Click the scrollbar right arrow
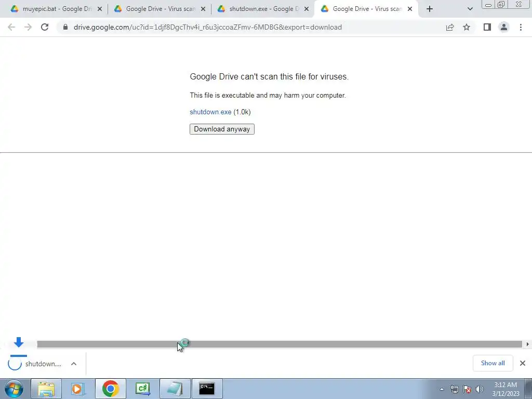Viewport: 532px width, 399px height. pos(527,344)
